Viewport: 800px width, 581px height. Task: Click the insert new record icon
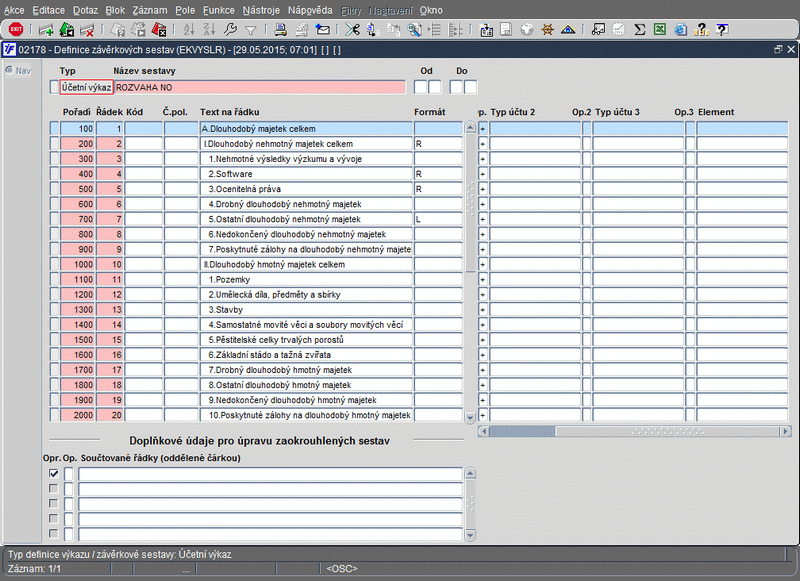point(46,30)
